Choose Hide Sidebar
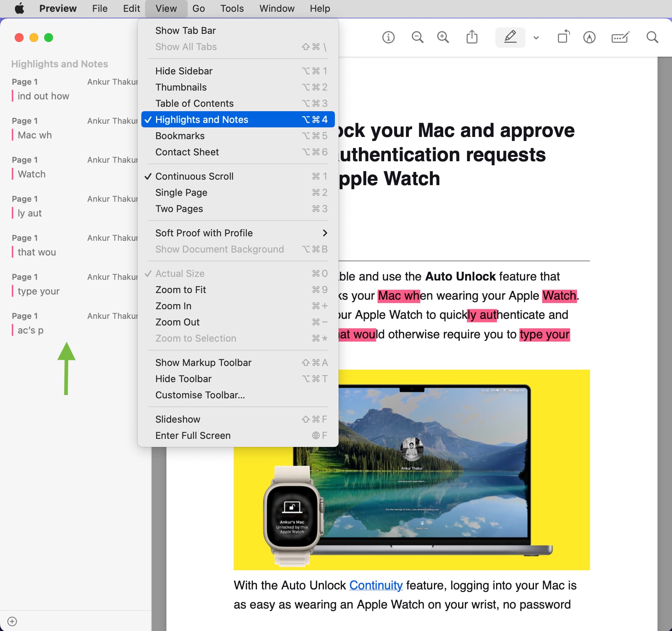This screenshot has height=631, width=672. coord(238,71)
